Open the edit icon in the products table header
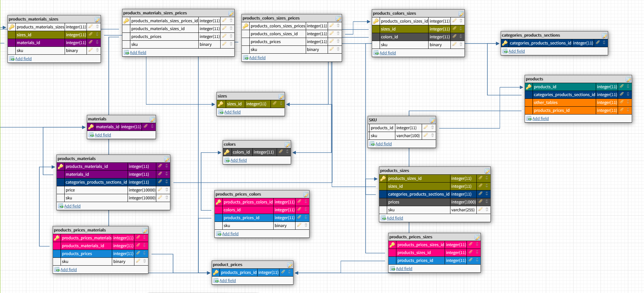This screenshot has height=293, width=644. [629, 79]
